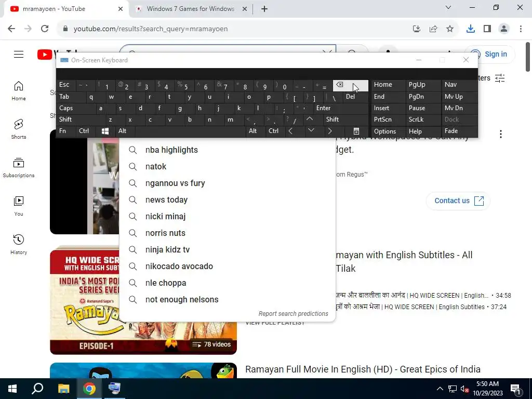This screenshot has height=399, width=532.
Task: Click the Backspace key on On-Screen Keyboard
Action: point(350,86)
